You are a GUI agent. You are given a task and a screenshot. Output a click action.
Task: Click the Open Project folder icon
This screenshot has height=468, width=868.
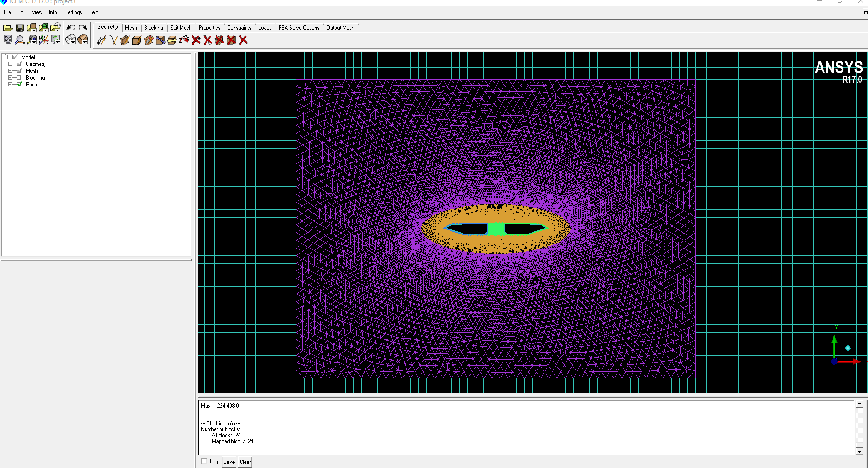tap(8, 28)
